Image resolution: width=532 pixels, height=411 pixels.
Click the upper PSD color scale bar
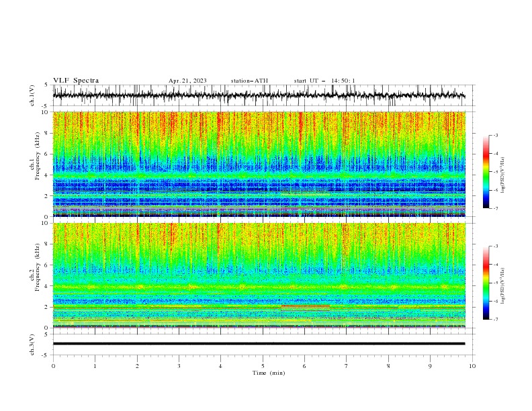(x=486, y=172)
